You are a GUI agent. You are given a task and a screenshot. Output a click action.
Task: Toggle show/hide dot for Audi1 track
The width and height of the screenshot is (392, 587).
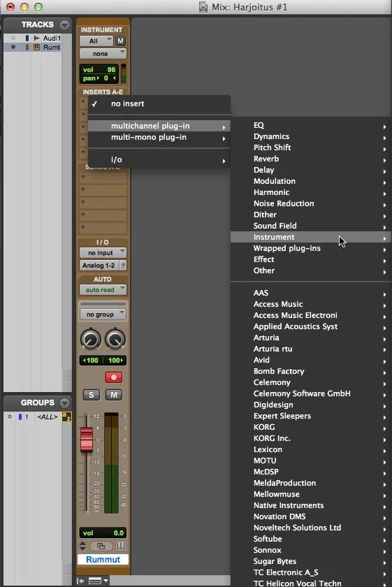[x=13, y=38]
